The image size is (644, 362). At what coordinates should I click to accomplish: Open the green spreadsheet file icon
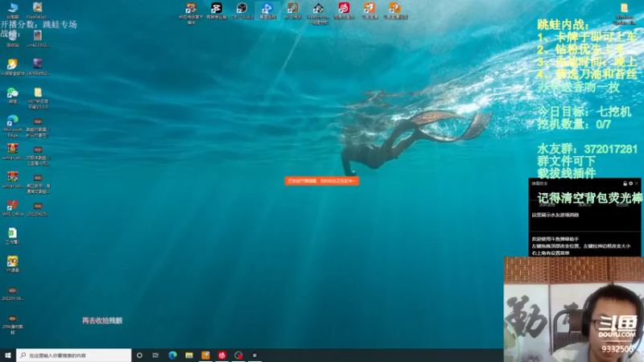point(13,234)
